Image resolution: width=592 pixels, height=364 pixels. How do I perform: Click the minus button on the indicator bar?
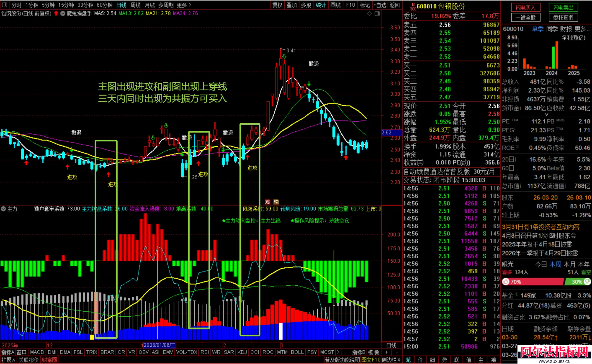tap(397, 352)
